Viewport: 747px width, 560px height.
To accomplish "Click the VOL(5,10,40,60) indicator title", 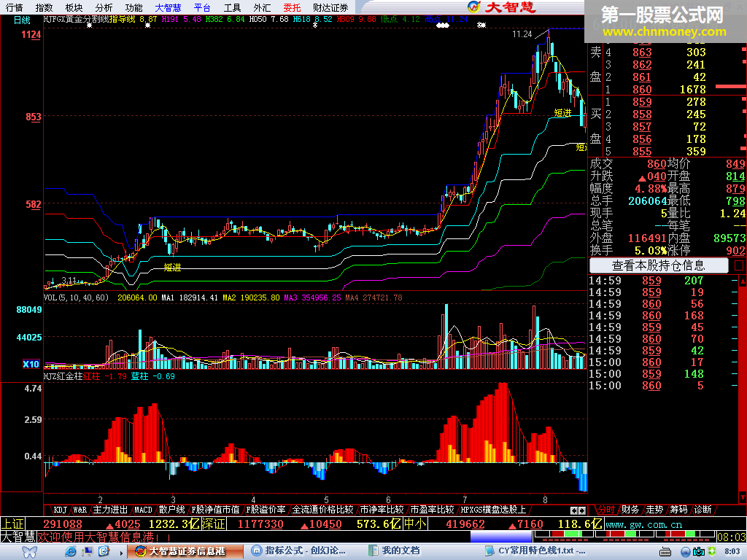I will tap(76, 297).
